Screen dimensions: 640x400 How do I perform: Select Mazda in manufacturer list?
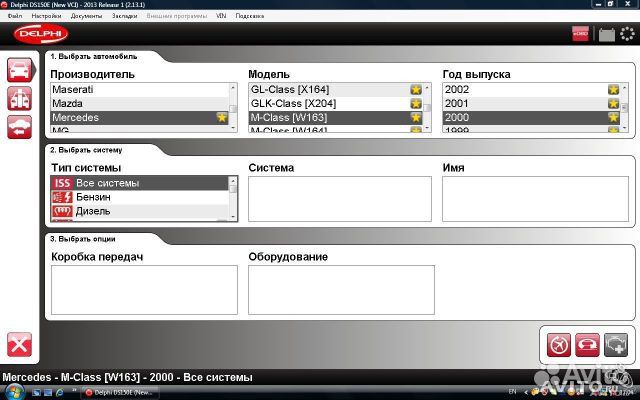(140, 104)
